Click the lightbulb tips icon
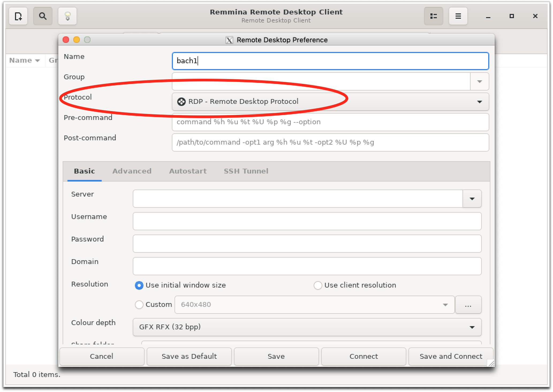553x392 pixels. pos(67,16)
